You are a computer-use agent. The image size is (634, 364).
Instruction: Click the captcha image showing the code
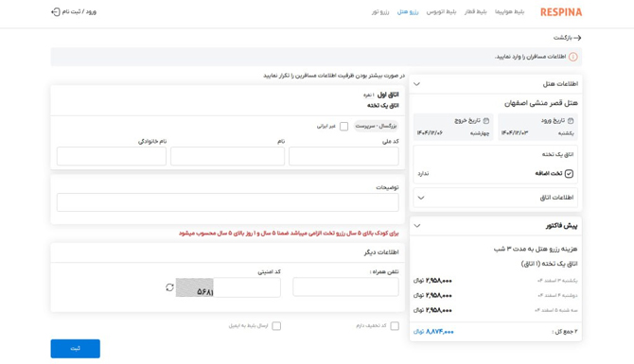coord(195,287)
